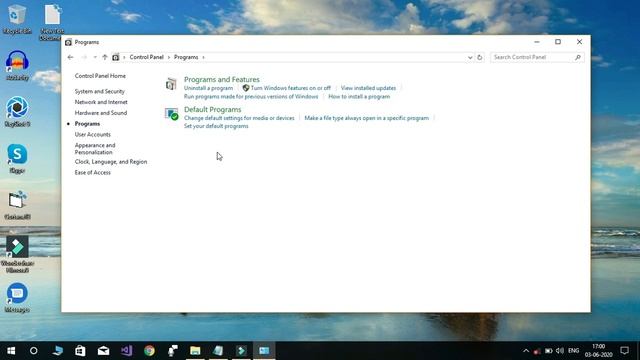Launch KeyShot 9 from the desktop

point(17,111)
